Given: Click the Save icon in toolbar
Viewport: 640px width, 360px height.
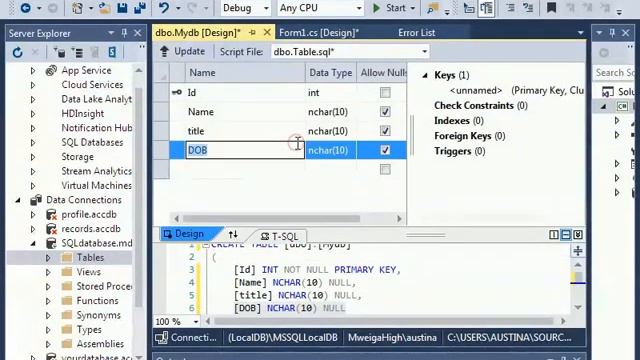Looking at the screenshot, I should click(x=122, y=8).
